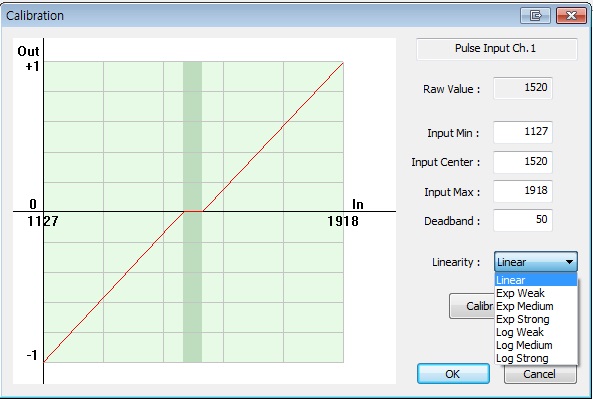Click the Deadband value field
The image size is (593, 399).
pyautogui.click(x=523, y=220)
